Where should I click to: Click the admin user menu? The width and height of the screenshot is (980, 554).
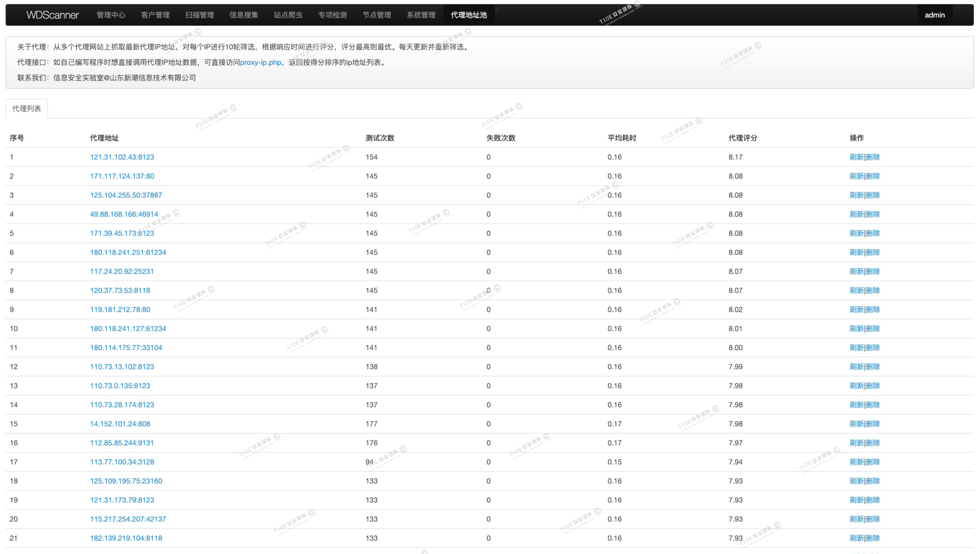point(934,15)
